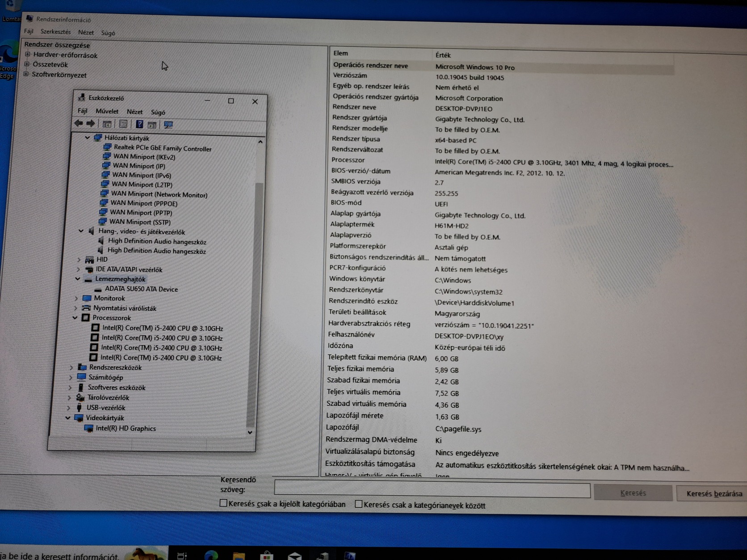The width and height of the screenshot is (747, 560).
Task: Expand Hardver-erőforrások in Rendszerinformáció tree
Action: tap(28, 54)
